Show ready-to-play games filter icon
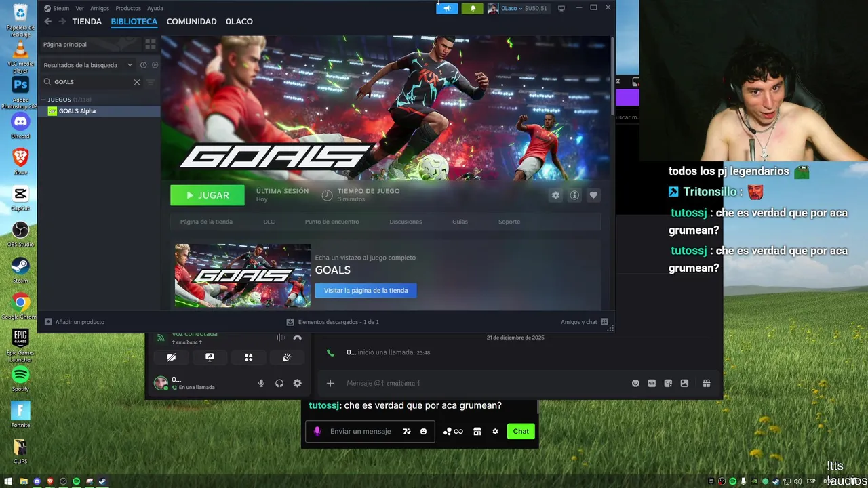Viewport: 868px width, 488px height. point(155,65)
